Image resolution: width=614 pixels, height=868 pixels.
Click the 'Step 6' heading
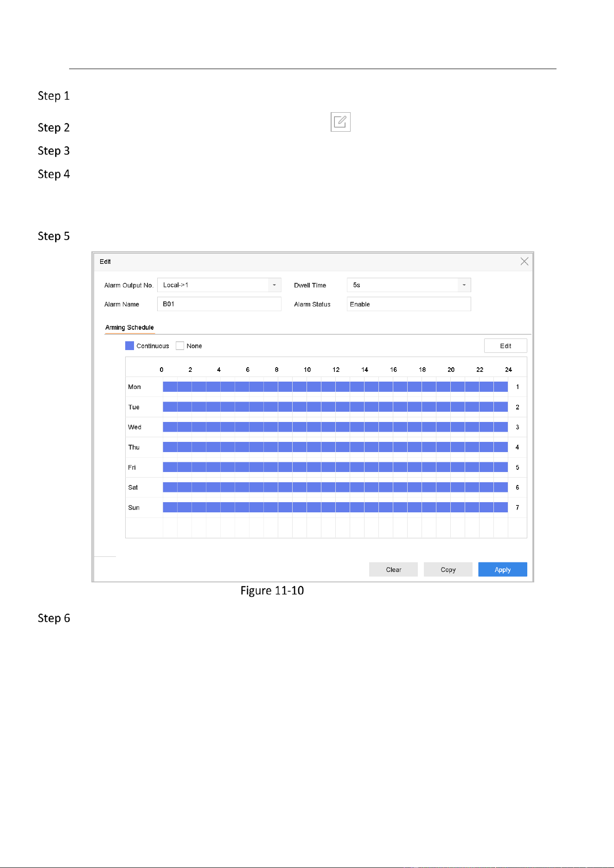(x=54, y=619)
